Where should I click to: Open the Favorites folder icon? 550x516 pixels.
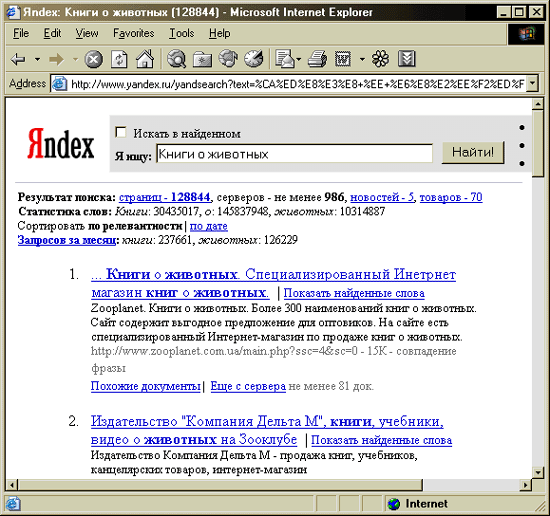click(x=202, y=60)
